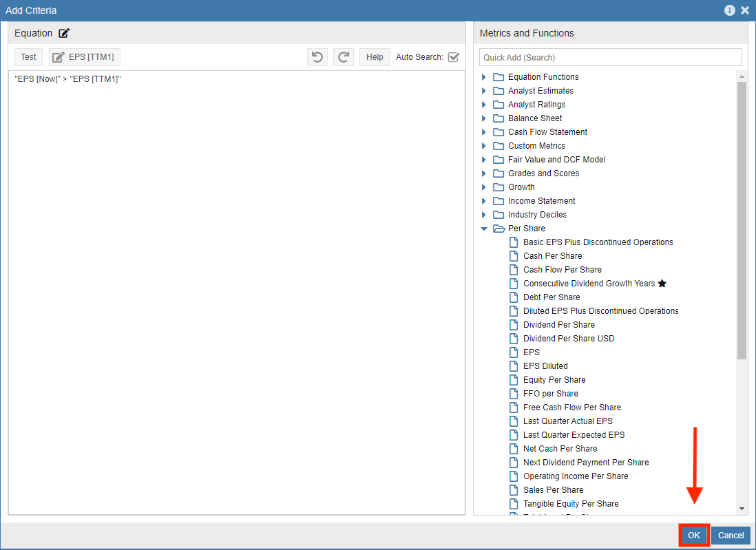
Task: Click the edit icon beside Equation title
Action: [64, 33]
